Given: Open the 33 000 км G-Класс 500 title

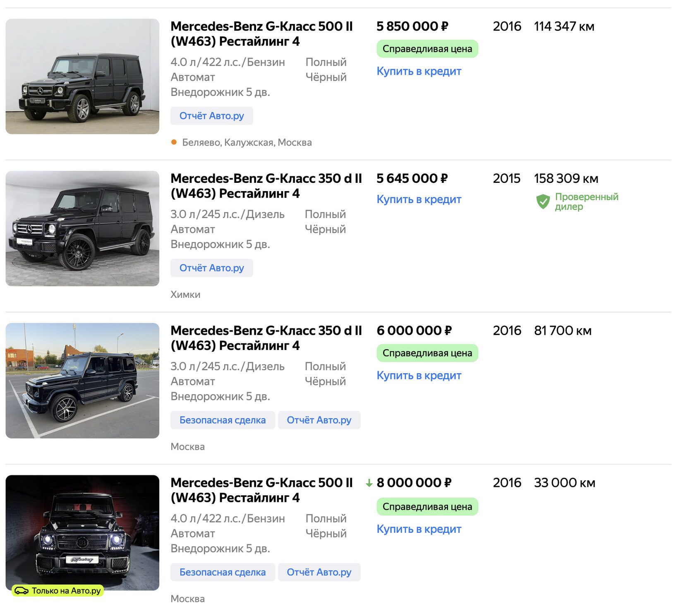Looking at the screenshot, I should (261, 490).
